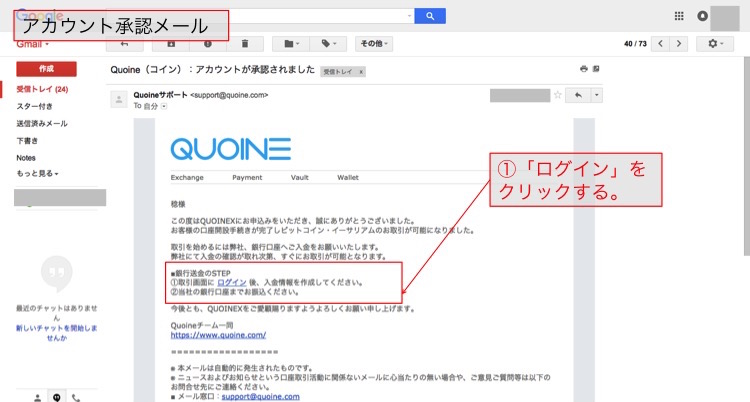Go back to inbox arrow button
The image size is (750, 402).
124,44
